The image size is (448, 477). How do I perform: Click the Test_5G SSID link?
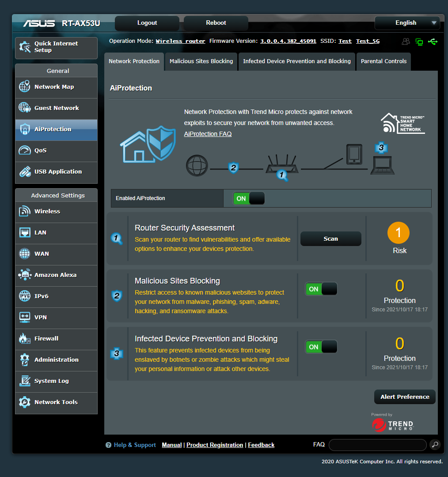(368, 41)
